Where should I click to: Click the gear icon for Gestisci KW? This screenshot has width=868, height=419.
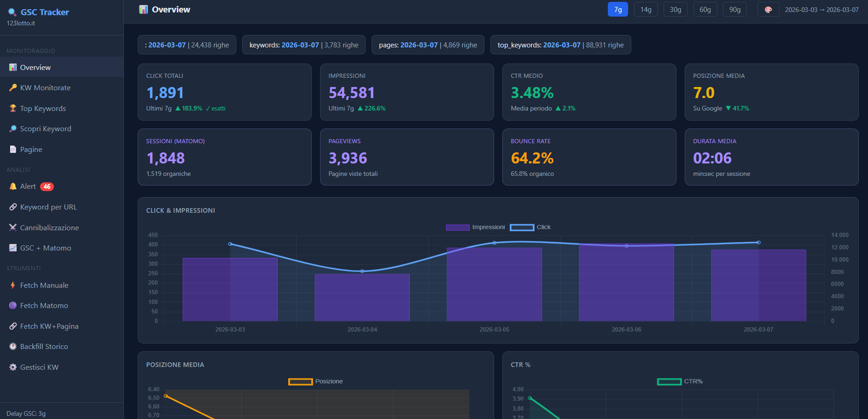click(x=13, y=367)
